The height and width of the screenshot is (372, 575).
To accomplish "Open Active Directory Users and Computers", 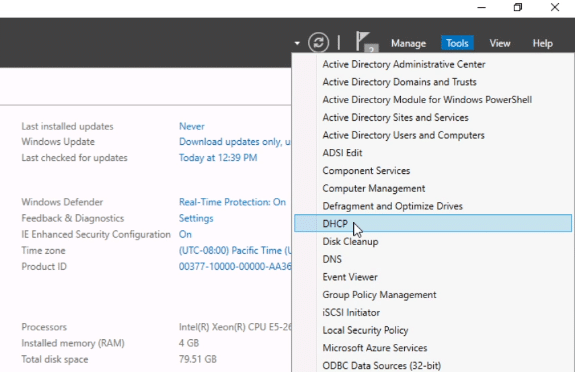I will [x=433, y=135].
